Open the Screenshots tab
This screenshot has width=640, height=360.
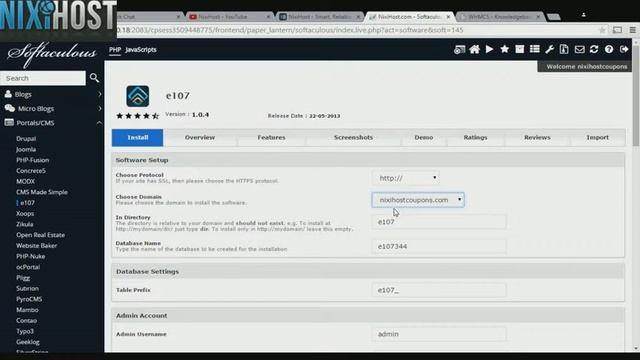(353, 138)
